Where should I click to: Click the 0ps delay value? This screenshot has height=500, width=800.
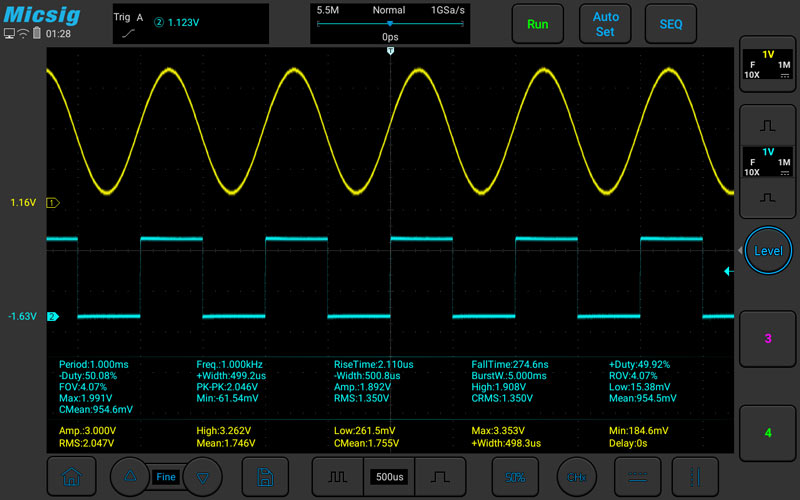pos(390,37)
